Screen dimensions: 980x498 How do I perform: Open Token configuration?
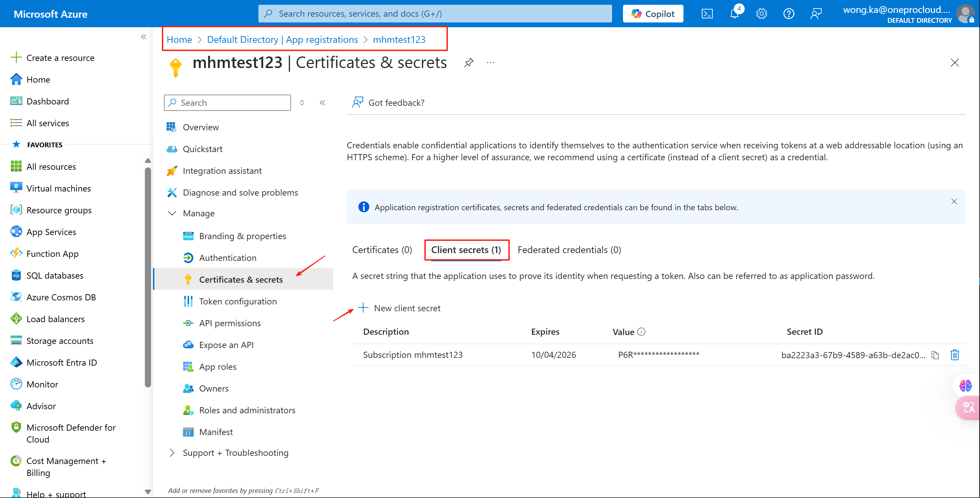point(230,301)
